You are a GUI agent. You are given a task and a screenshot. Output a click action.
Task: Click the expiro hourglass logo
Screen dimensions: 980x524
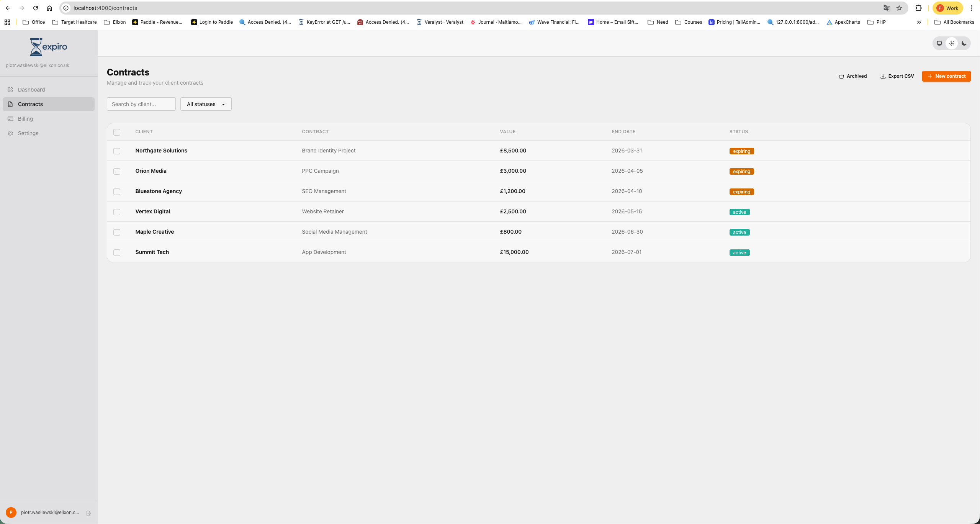click(49, 47)
